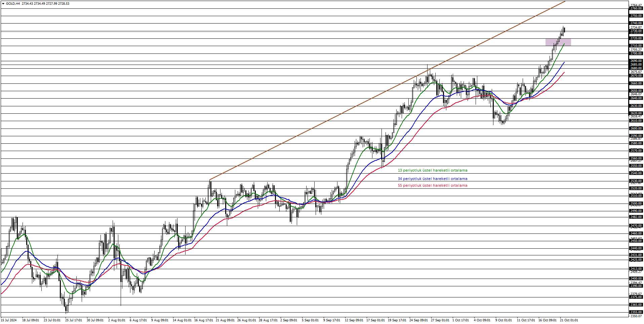The width and height of the screenshot is (644, 324).
Task: Click the GOLD,H4 chart title text
Action: (13, 4)
